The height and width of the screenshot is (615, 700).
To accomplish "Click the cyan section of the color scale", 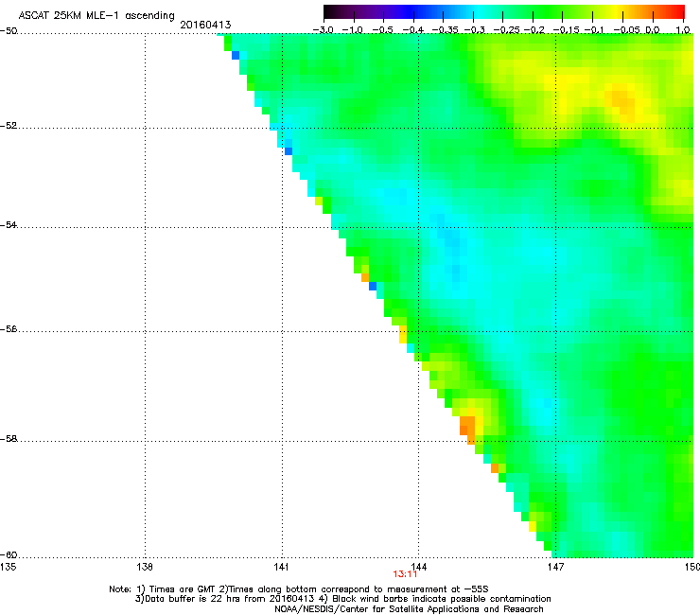I will click(480, 12).
